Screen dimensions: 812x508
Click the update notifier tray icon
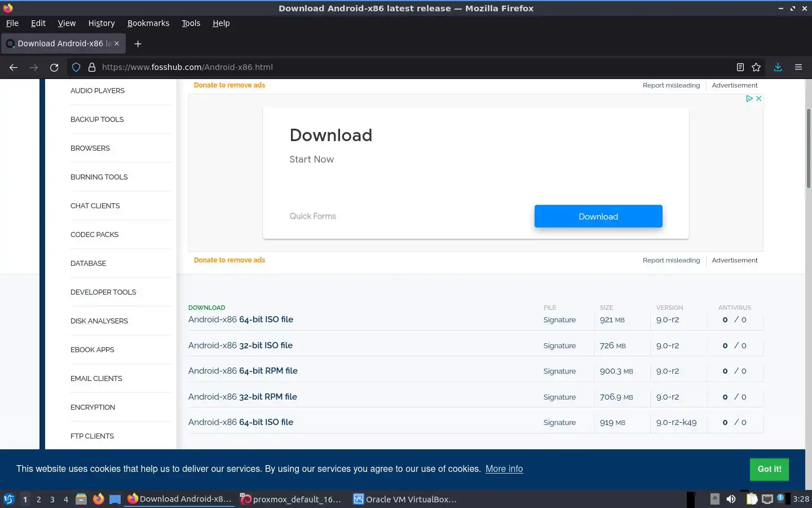point(782,498)
